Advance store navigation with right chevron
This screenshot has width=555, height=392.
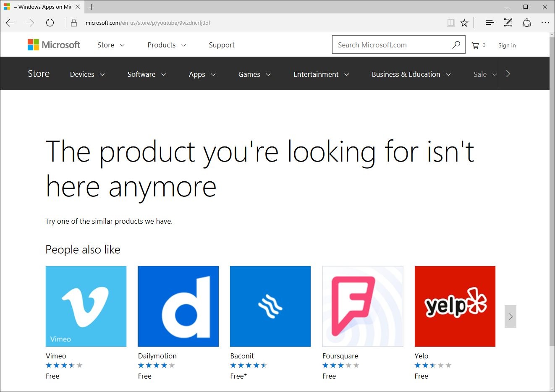pos(508,74)
